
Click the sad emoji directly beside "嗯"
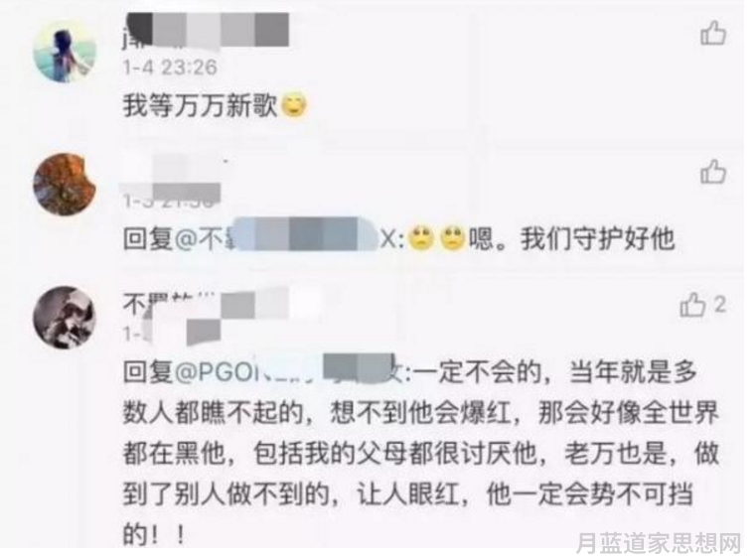pyautogui.click(x=452, y=237)
